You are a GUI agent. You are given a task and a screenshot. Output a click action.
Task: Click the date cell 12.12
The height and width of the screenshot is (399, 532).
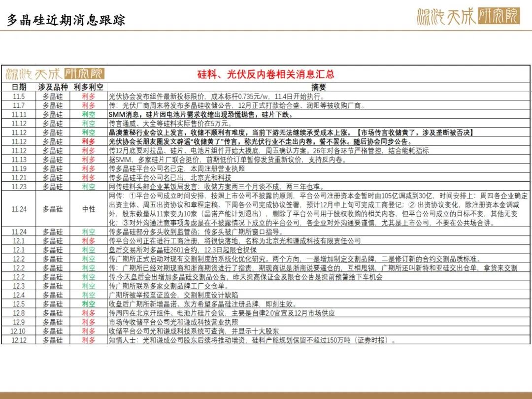(x=19, y=340)
